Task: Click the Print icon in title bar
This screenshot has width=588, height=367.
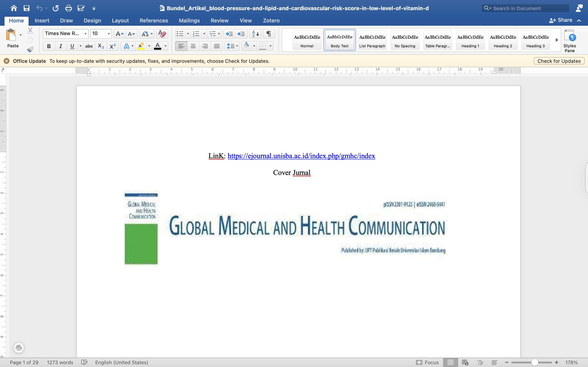Action: coord(69,8)
